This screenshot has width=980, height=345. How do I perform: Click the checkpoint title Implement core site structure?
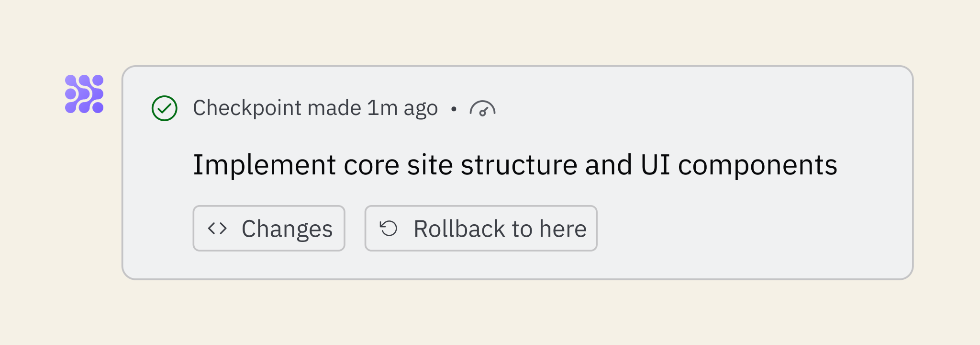(515, 165)
